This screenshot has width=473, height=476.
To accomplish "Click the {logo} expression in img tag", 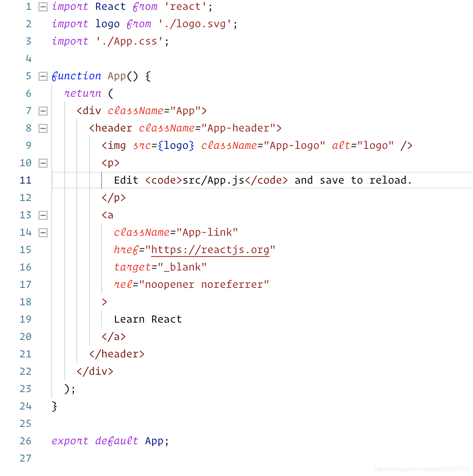I will (x=176, y=146).
